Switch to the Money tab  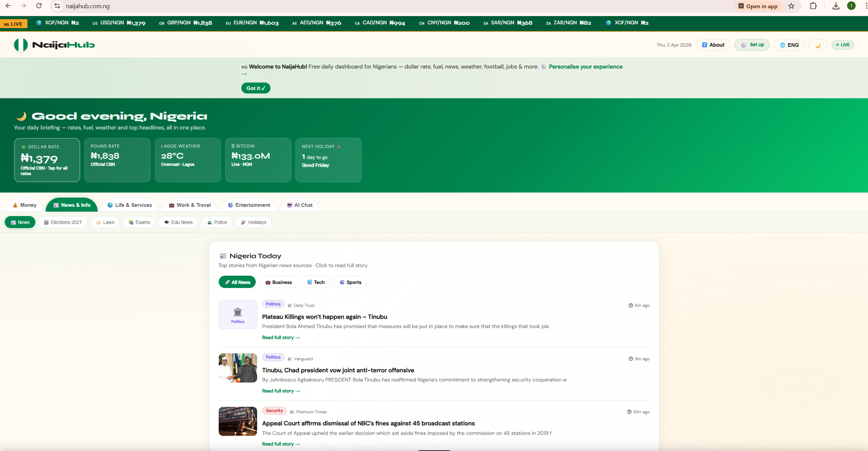pos(24,205)
